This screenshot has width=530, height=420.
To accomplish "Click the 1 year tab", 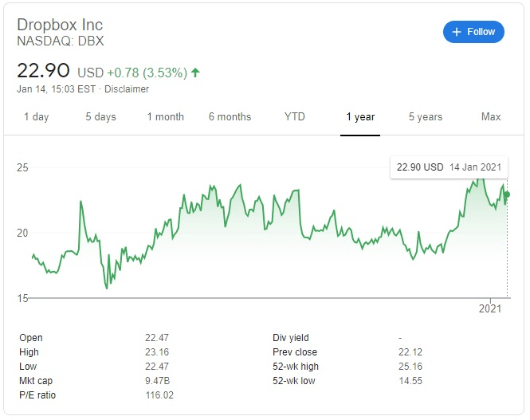I will tap(360, 117).
